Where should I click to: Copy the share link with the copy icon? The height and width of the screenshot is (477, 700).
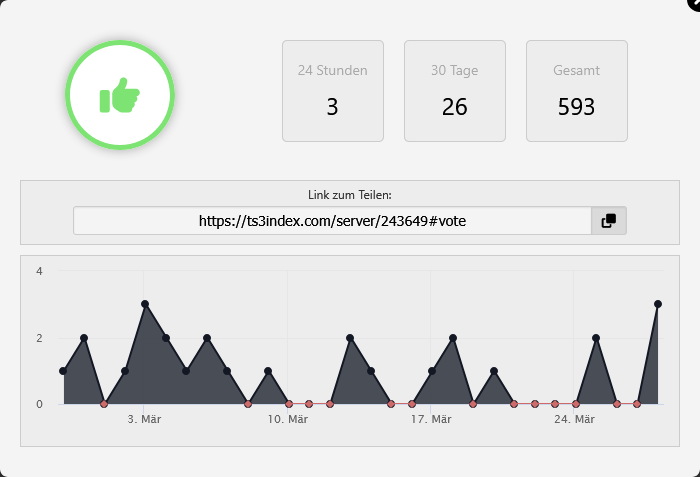(609, 221)
